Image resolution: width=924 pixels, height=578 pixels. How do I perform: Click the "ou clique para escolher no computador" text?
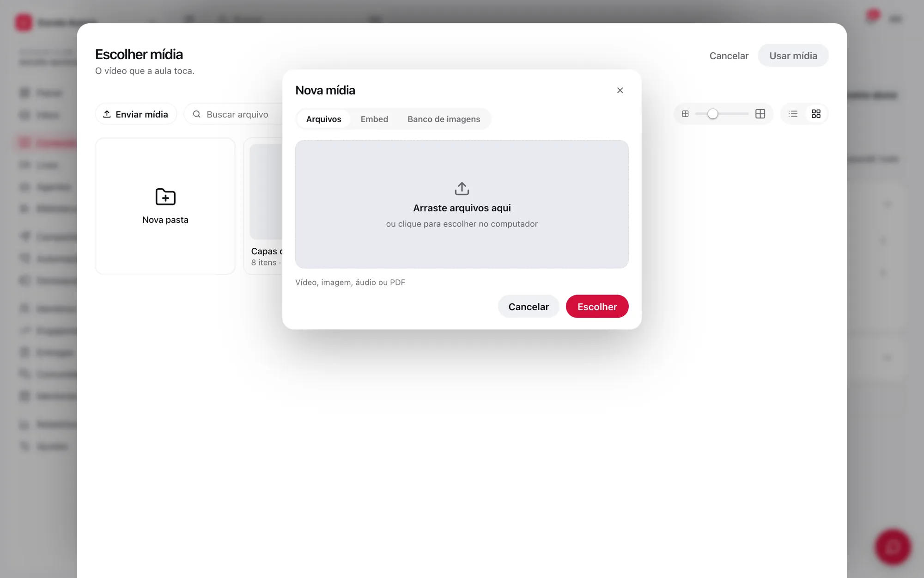coord(462,224)
